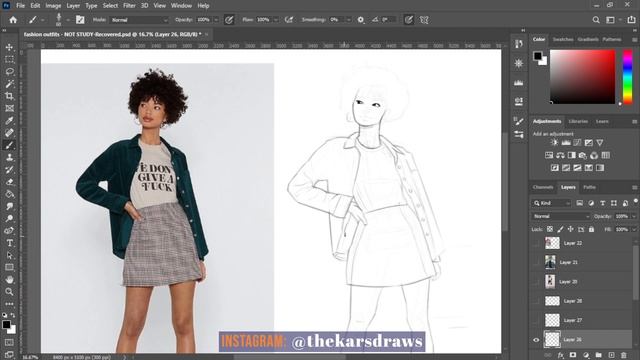Select the History Brush tool

[9, 170]
